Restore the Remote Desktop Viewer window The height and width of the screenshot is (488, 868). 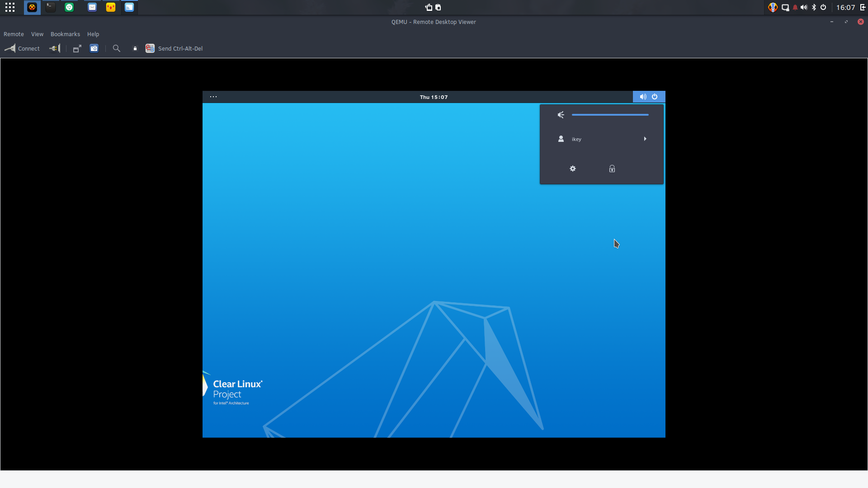coord(846,22)
